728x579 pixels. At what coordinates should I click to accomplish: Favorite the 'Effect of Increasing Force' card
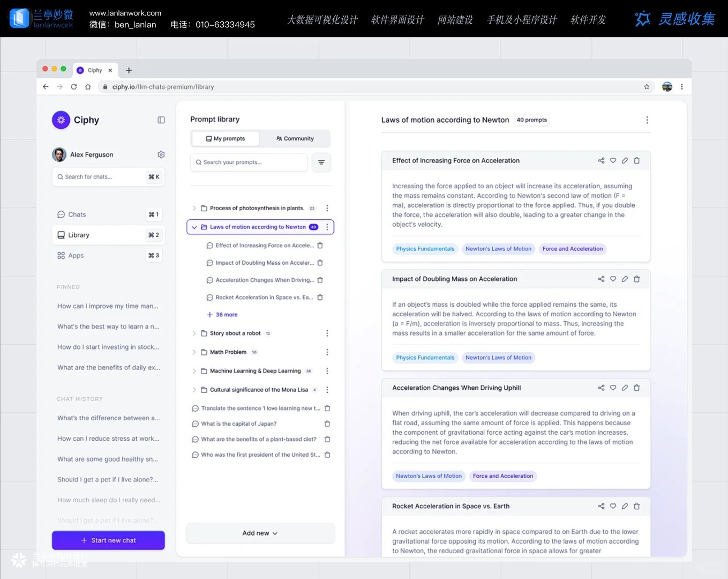(x=613, y=160)
